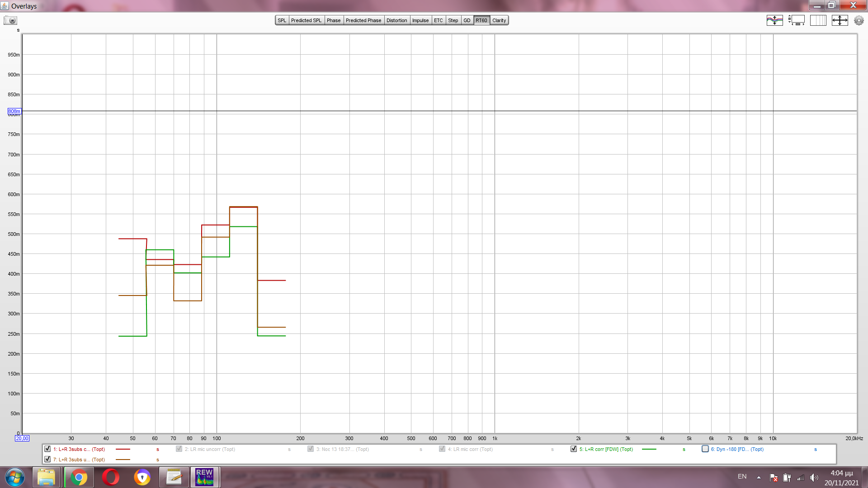Viewport: 868px width, 488px height.
Task: Uncheck trace 7 L+R 3subs checkbox
Action: click(x=47, y=460)
